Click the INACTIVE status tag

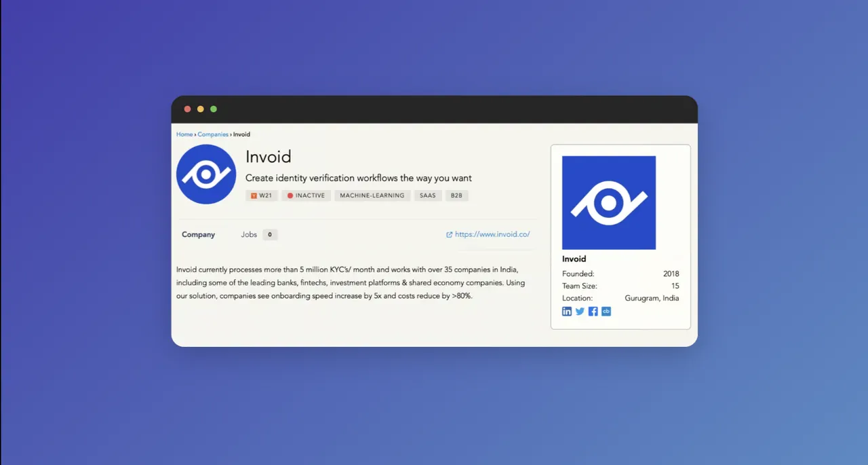(x=306, y=196)
